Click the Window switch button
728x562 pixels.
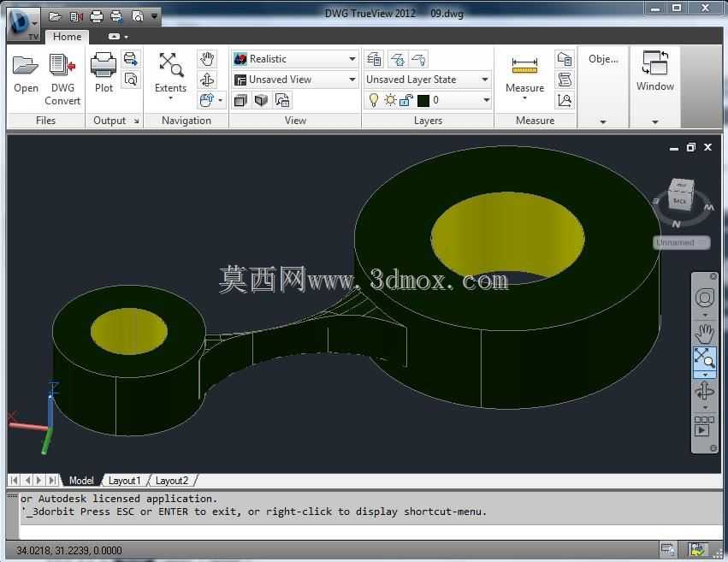pos(654,70)
